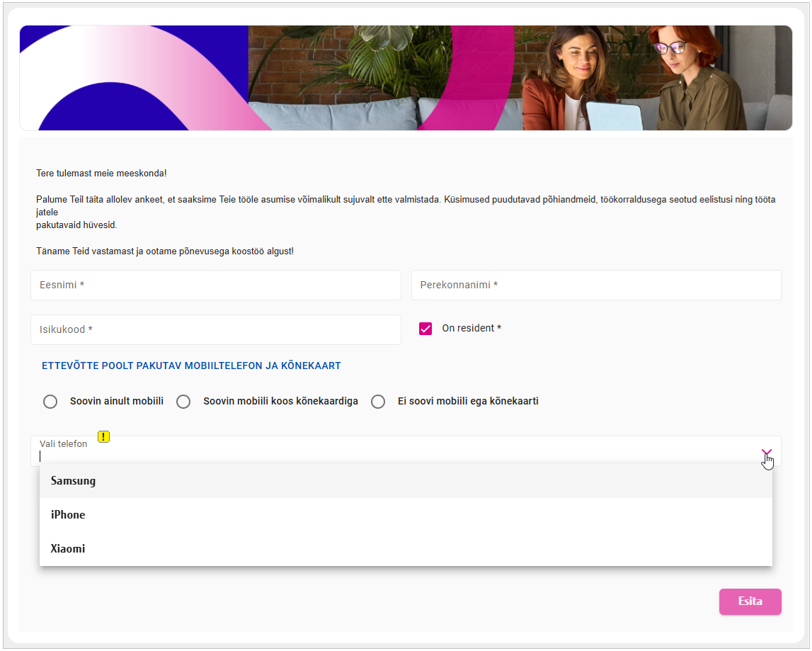Choose Xiaomi from the phone list

tap(406, 549)
